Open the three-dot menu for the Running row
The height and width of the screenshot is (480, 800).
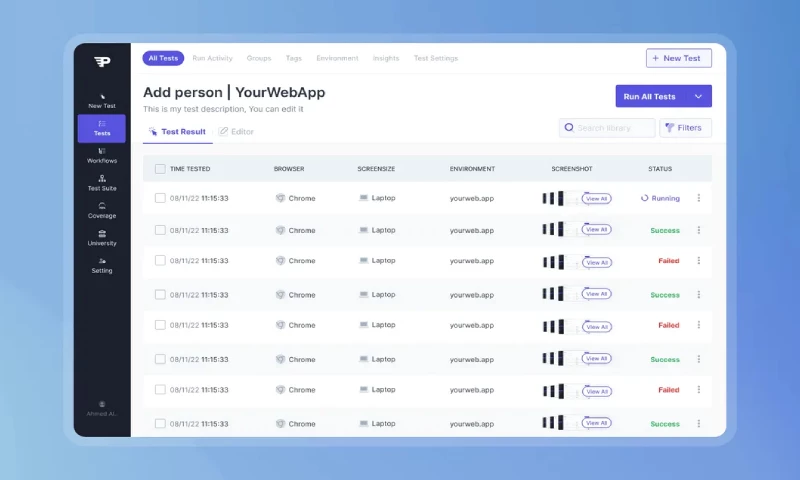pyautogui.click(x=698, y=198)
